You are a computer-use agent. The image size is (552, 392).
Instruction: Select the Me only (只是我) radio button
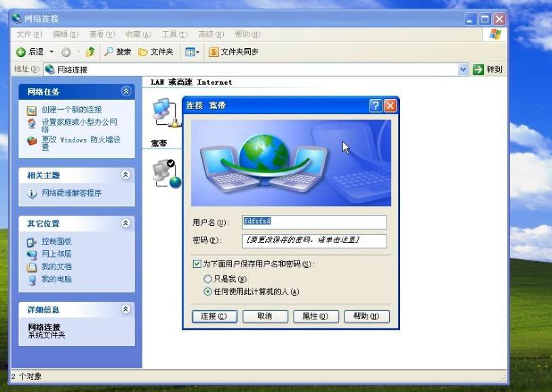click(208, 279)
